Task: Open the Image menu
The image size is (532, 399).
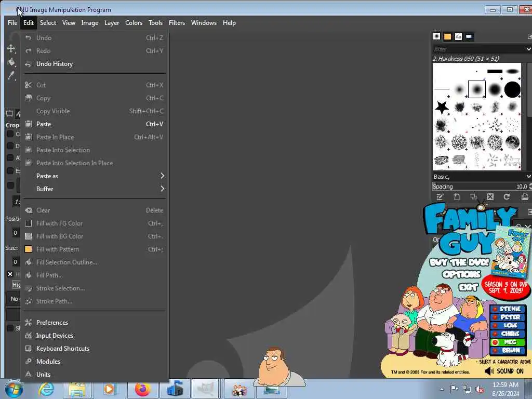Action: click(89, 23)
